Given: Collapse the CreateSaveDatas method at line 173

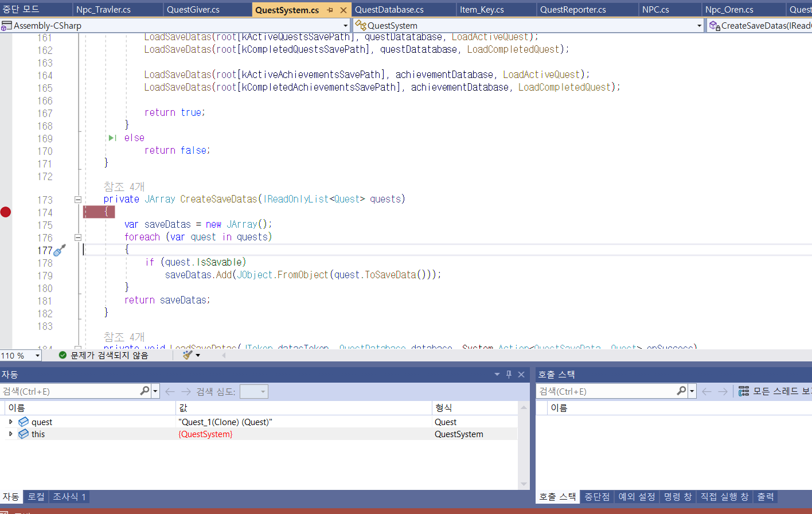Looking at the screenshot, I should 78,200.
